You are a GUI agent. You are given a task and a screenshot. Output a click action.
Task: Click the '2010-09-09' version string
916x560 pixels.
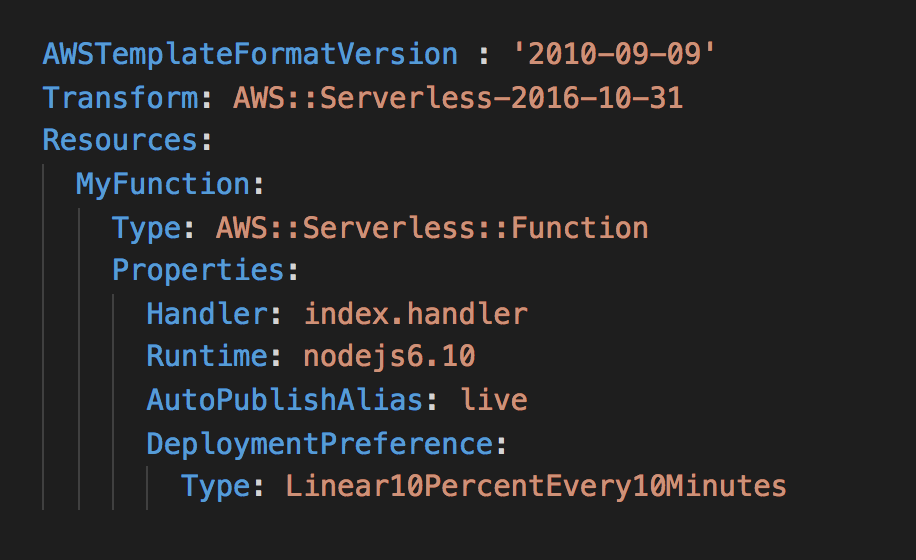[614, 54]
